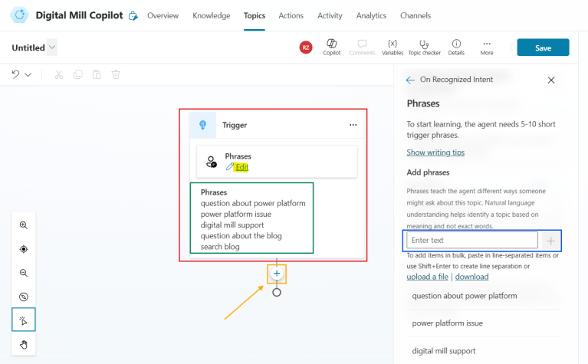Click the RZ user avatar

pyautogui.click(x=306, y=48)
